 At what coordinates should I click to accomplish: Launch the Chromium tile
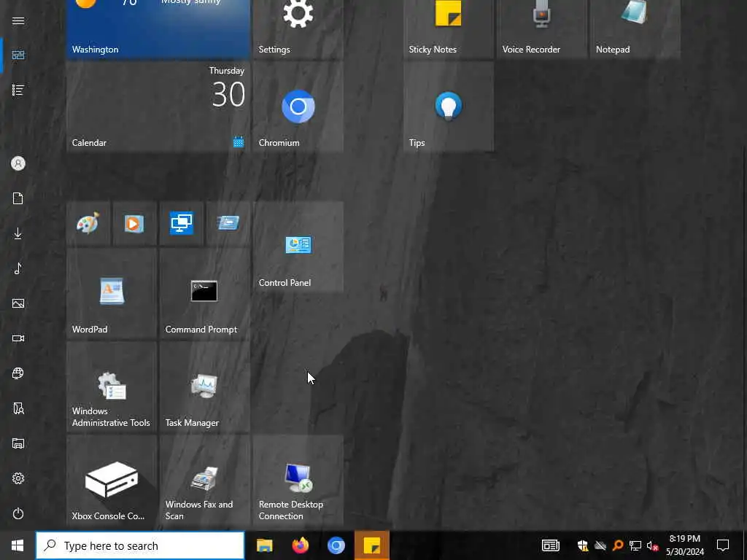pos(298,106)
